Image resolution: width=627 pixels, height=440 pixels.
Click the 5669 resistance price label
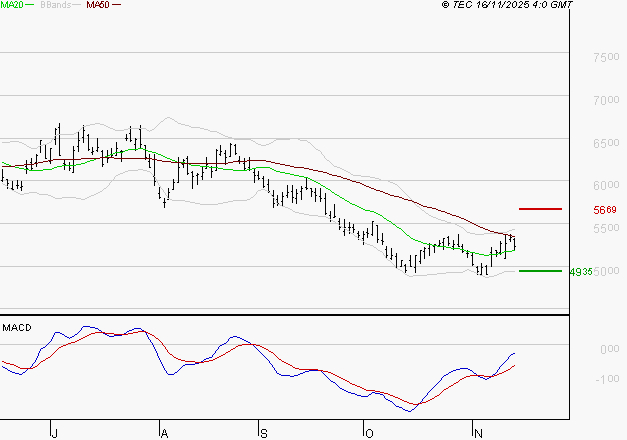click(x=604, y=210)
